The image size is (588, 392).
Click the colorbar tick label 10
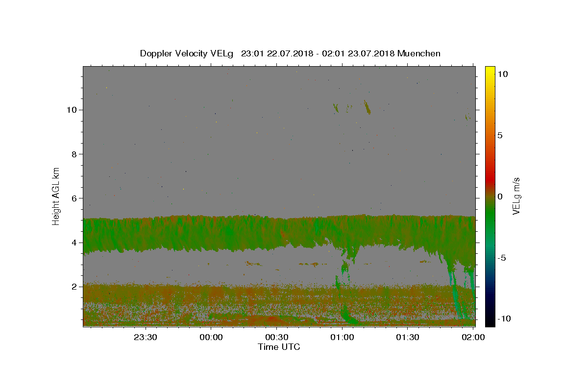502,73
